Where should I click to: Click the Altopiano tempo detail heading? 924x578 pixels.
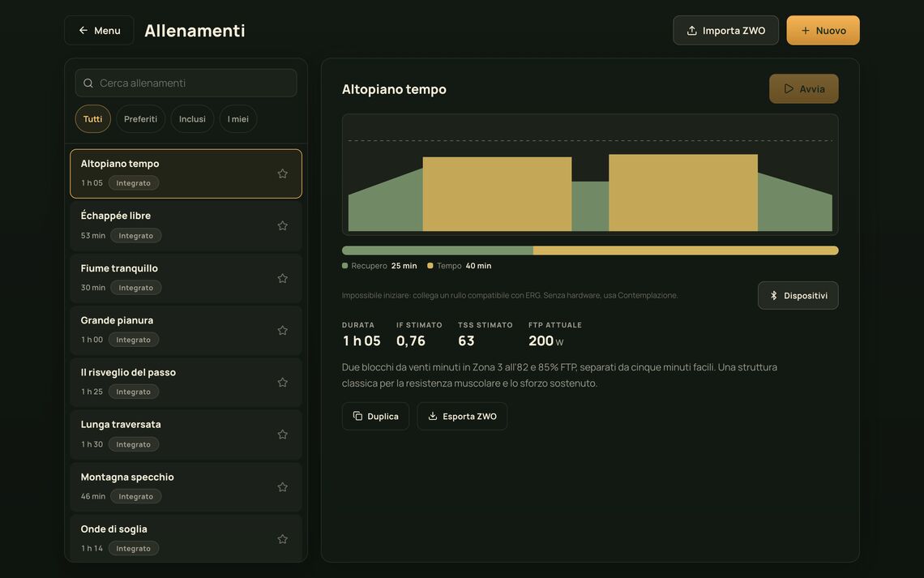[394, 89]
